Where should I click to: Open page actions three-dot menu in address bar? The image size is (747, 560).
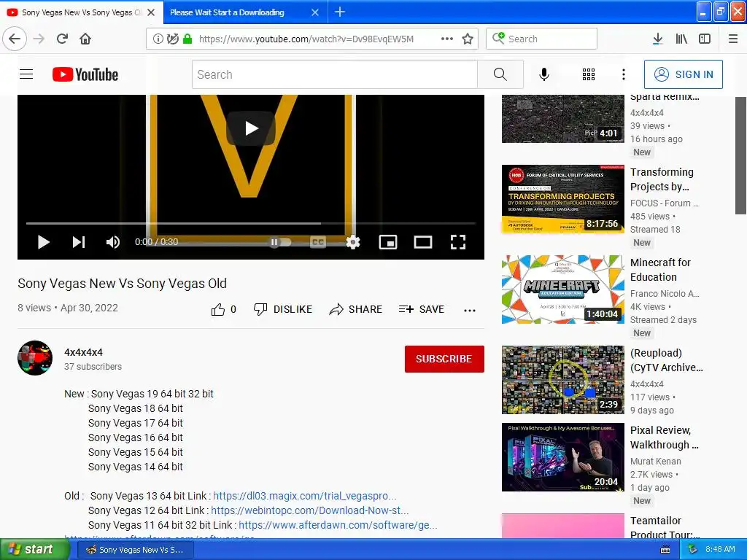(447, 39)
